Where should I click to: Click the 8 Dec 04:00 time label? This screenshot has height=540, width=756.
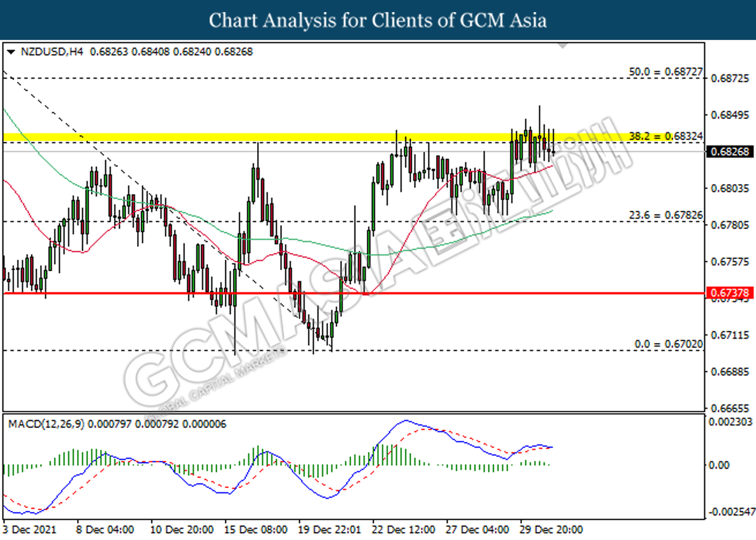(x=105, y=529)
